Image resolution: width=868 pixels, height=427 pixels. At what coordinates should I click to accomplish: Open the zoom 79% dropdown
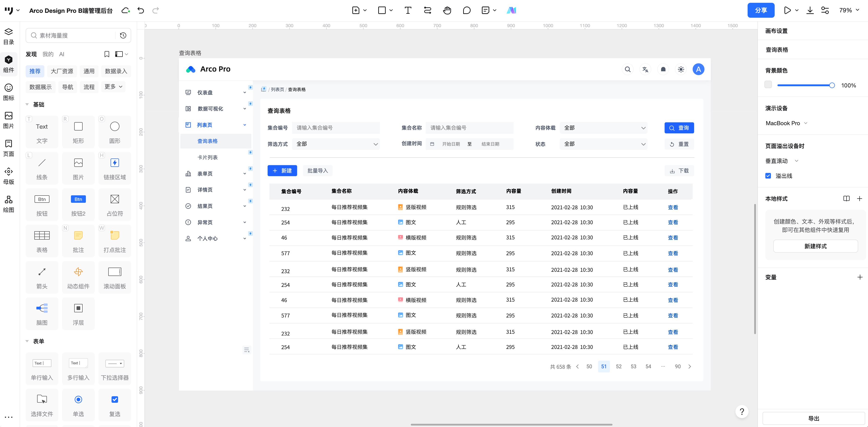[x=849, y=10]
